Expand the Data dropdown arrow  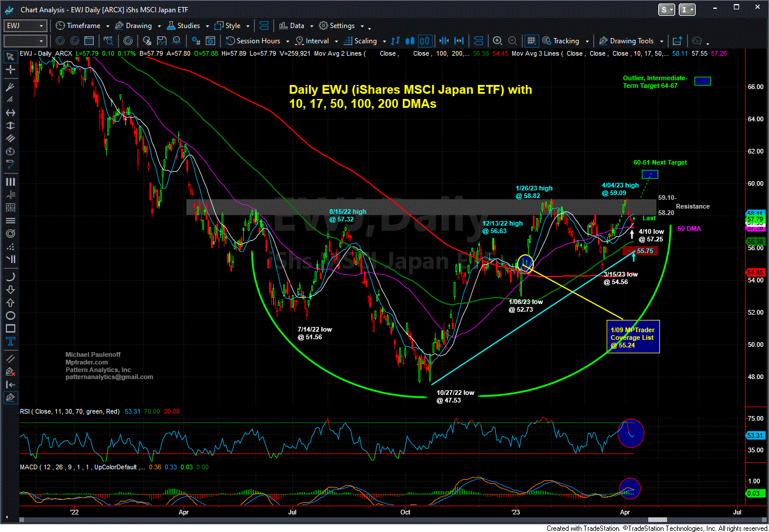312,26
